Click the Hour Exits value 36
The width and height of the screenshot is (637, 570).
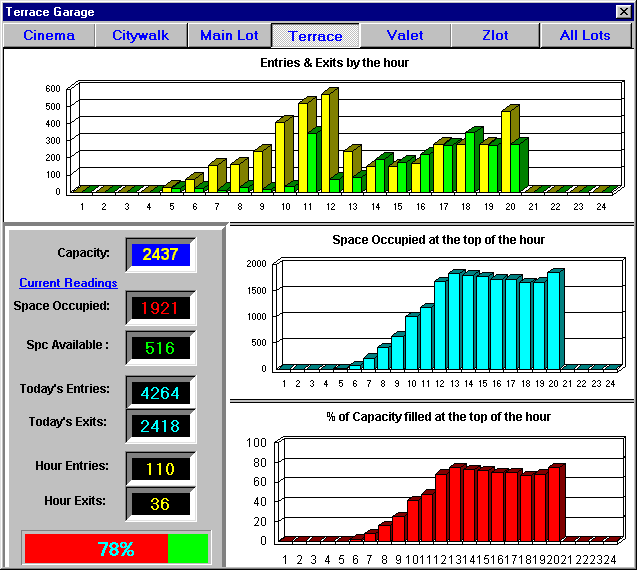pos(161,504)
